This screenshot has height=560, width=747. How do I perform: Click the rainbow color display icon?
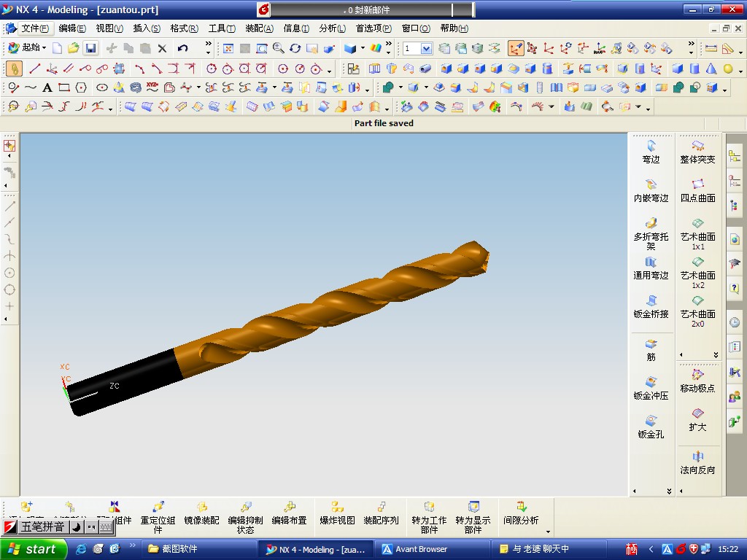point(376,48)
